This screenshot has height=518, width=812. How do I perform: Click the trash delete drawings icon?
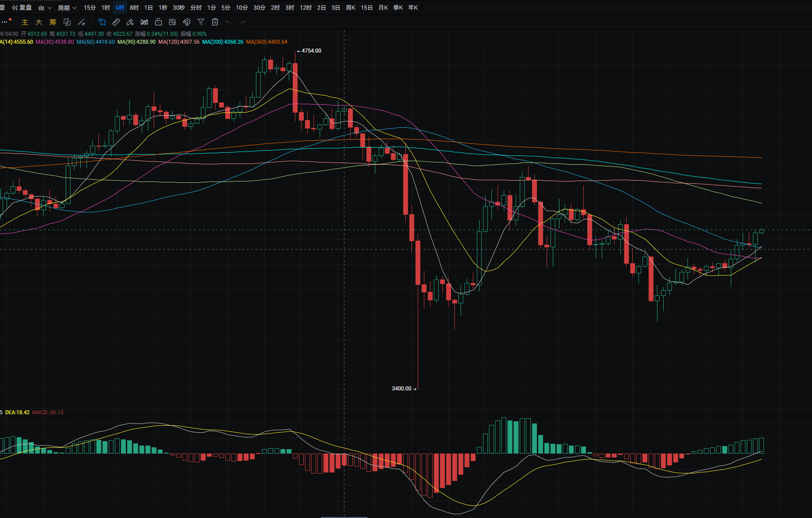tap(215, 22)
